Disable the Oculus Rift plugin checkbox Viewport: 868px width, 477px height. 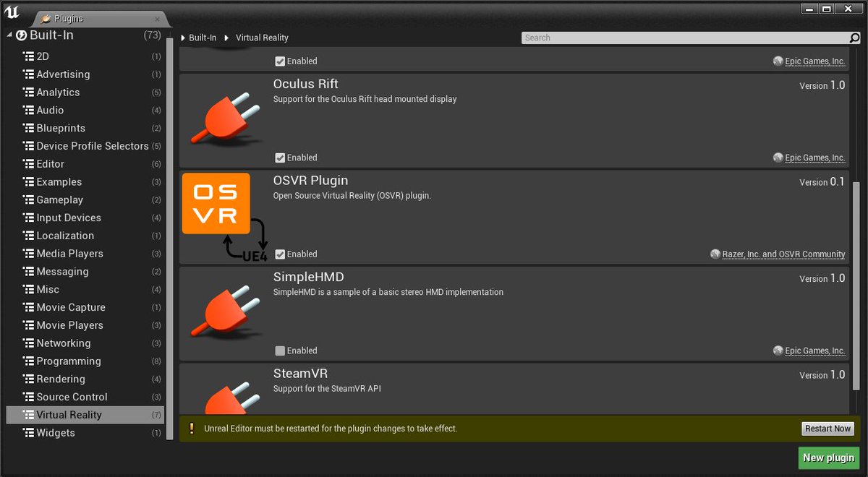(x=280, y=158)
